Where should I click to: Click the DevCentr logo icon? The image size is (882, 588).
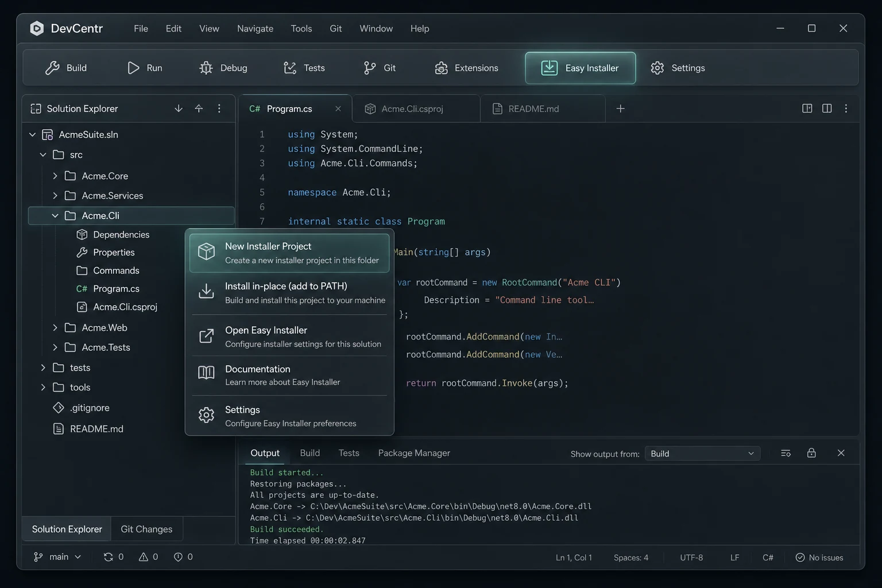pos(37,28)
